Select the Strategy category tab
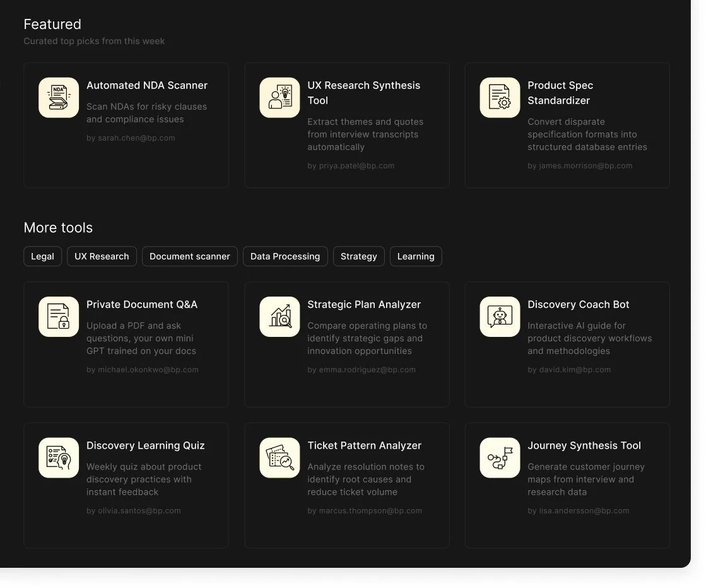The height and width of the screenshot is (588, 711). (358, 256)
